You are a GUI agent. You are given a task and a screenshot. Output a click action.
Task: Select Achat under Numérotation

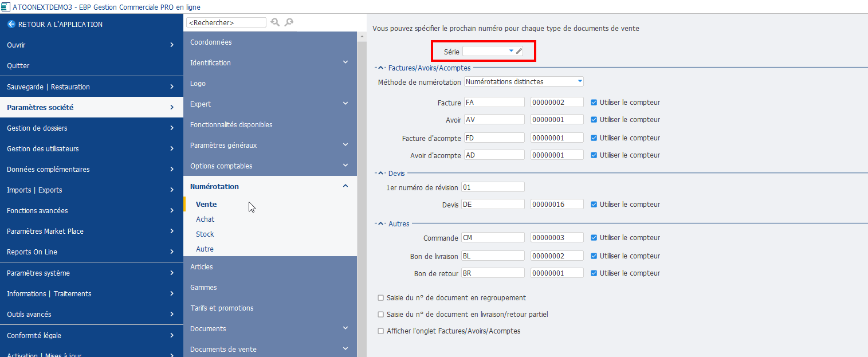point(205,219)
